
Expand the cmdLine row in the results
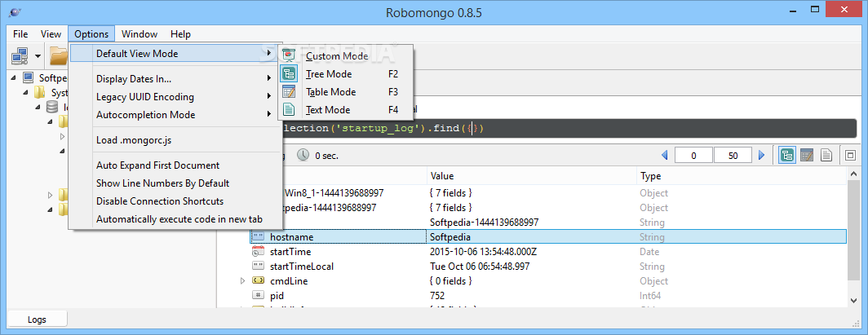[x=242, y=281]
